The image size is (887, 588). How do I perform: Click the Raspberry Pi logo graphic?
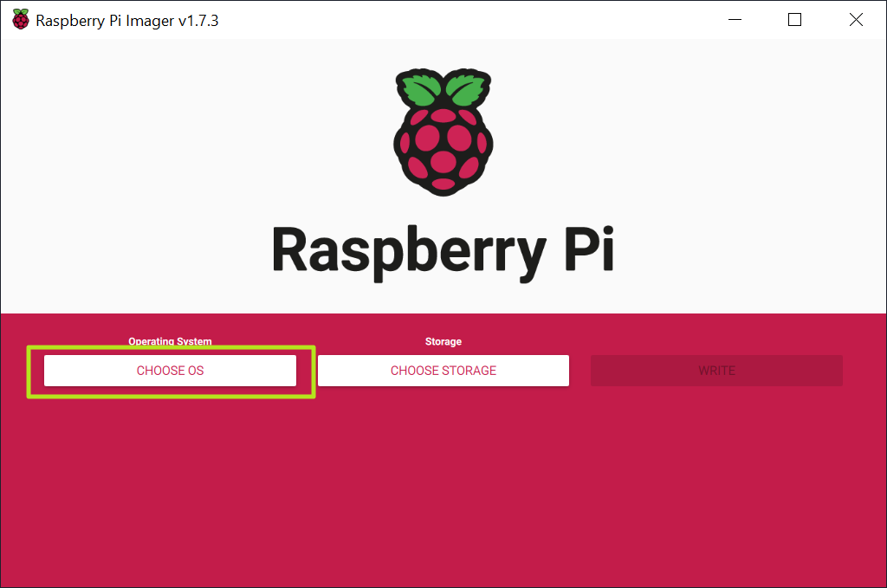coord(443,130)
